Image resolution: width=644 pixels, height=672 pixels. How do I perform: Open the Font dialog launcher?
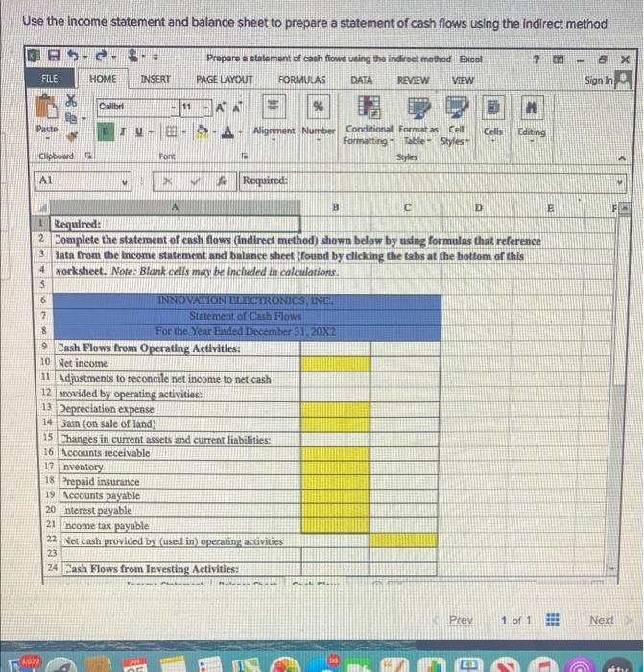pos(244,156)
